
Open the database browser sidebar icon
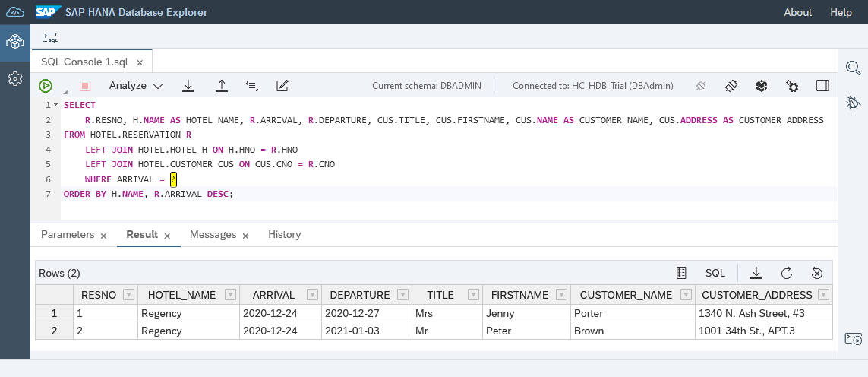tap(15, 42)
